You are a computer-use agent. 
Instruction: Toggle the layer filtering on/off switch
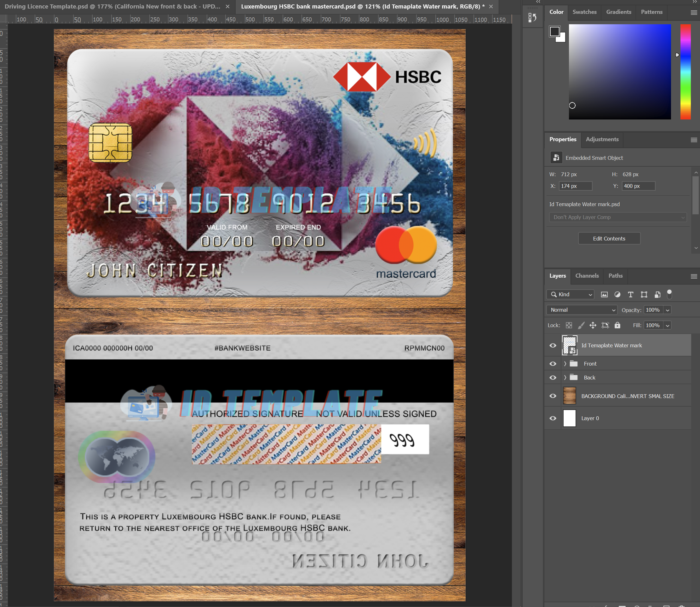669,294
